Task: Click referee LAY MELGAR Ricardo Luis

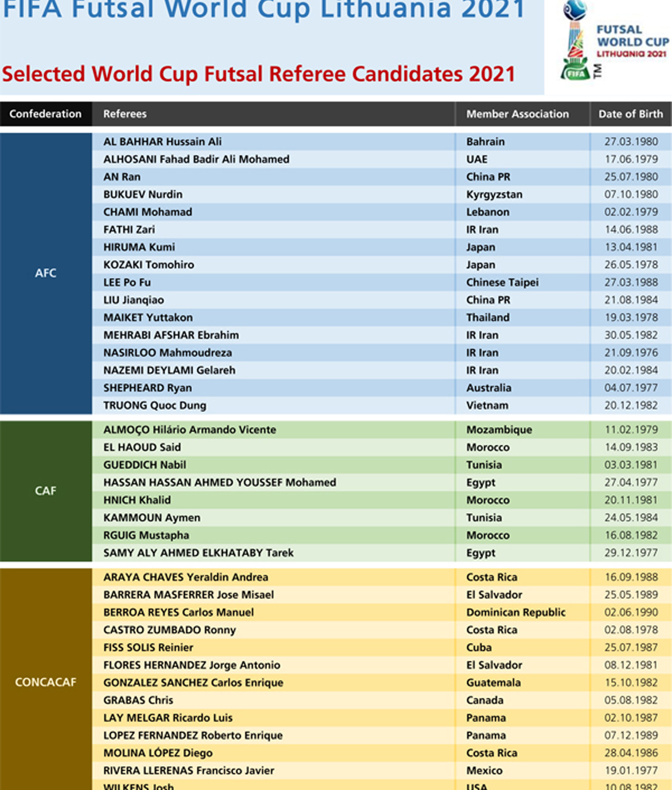Action: [x=168, y=718]
